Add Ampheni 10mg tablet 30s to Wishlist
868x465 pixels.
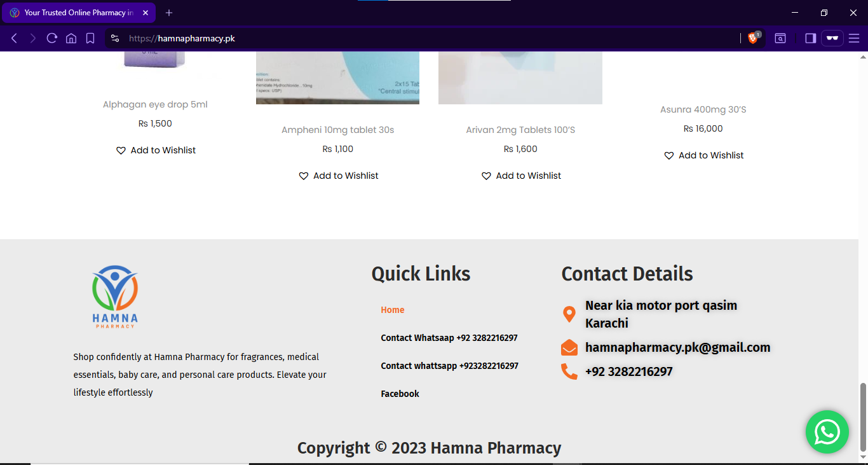pyautogui.click(x=338, y=176)
